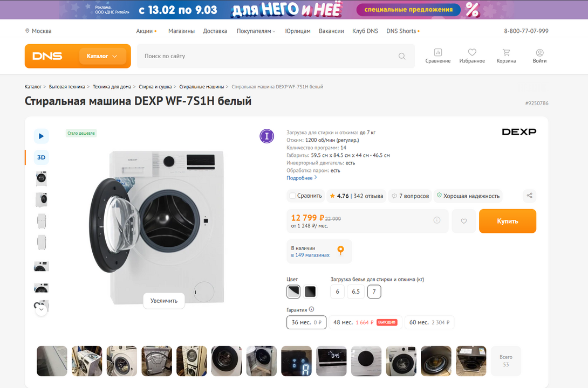This screenshot has width=588, height=388.
Task: Click the search magnifier icon
Action: pos(402,56)
